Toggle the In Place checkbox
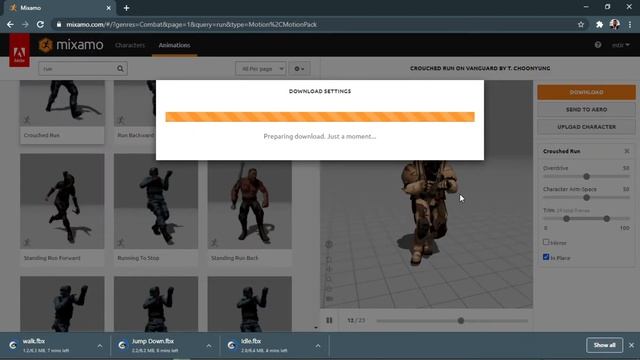Image resolution: width=640 pixels, height=360 pixels. 546,257
